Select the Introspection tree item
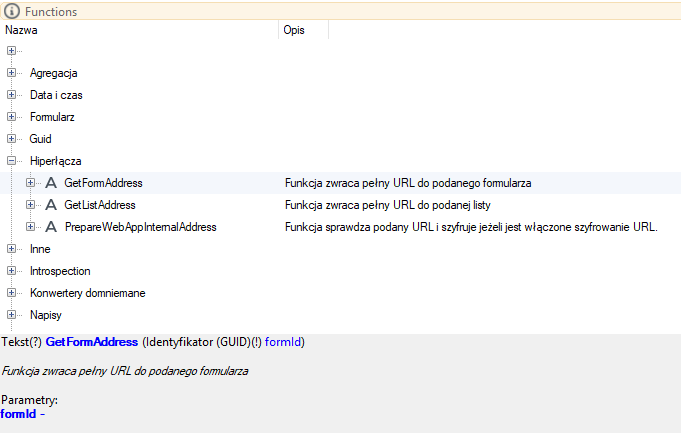The width and height of the screenshot is (681, 433). (60, 271)
